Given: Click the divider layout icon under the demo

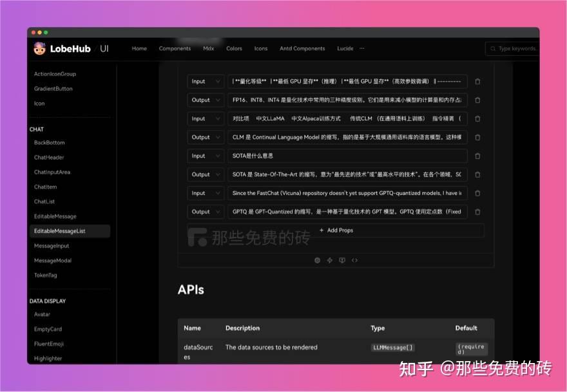Looking at the screenshot, I should 343,260.
